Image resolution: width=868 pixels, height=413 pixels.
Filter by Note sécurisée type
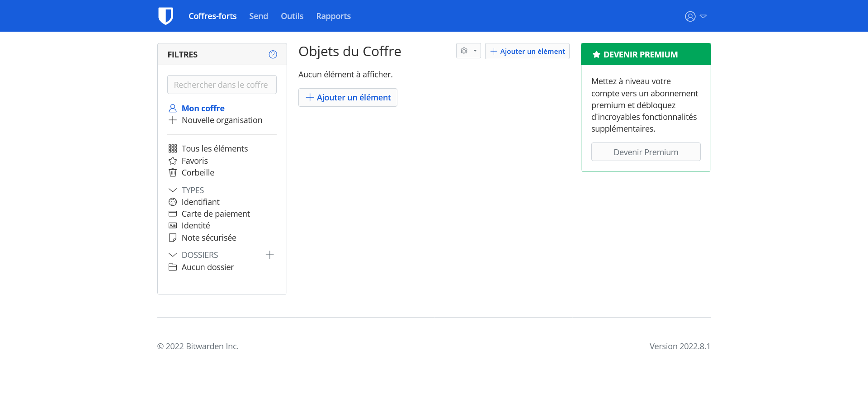[208, 237]
